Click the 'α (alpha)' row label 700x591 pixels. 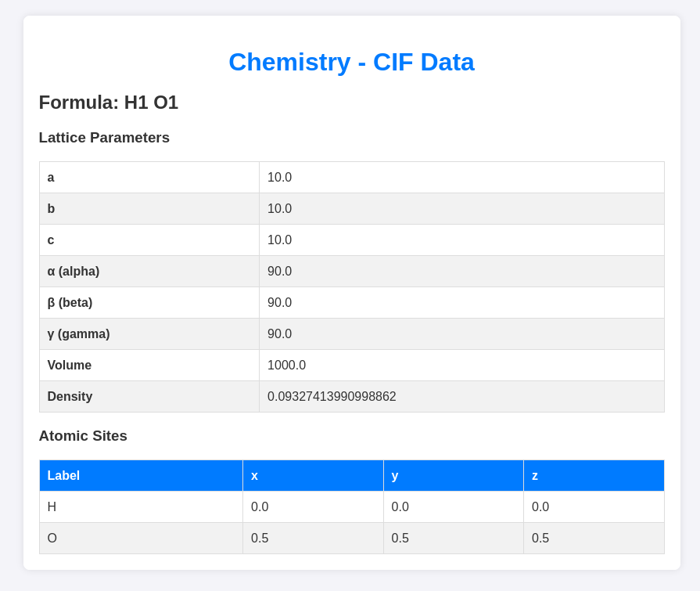(74, 271)
